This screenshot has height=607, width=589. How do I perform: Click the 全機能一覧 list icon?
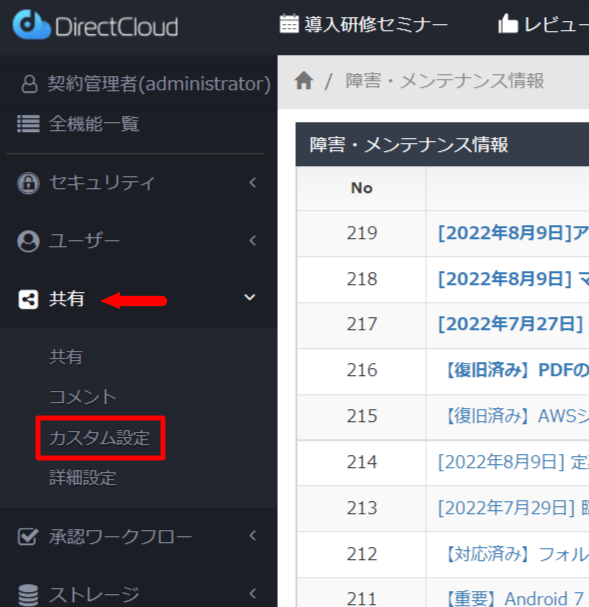(28, 124)
